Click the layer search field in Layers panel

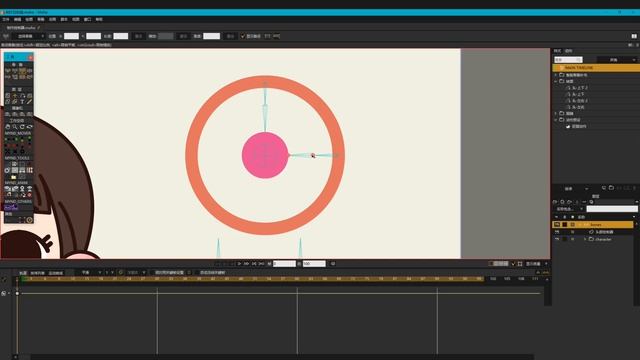click(x=612, y=209)
